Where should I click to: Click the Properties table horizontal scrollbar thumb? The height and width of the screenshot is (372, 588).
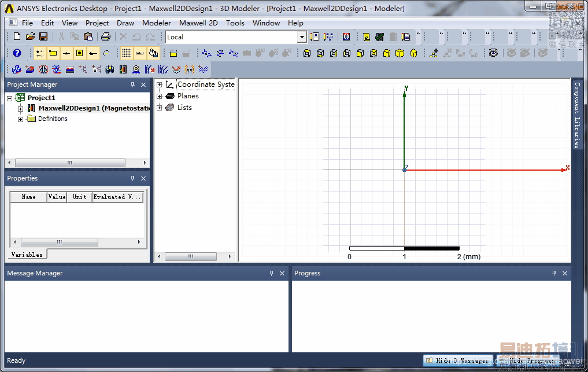click(x=60, y=242)
